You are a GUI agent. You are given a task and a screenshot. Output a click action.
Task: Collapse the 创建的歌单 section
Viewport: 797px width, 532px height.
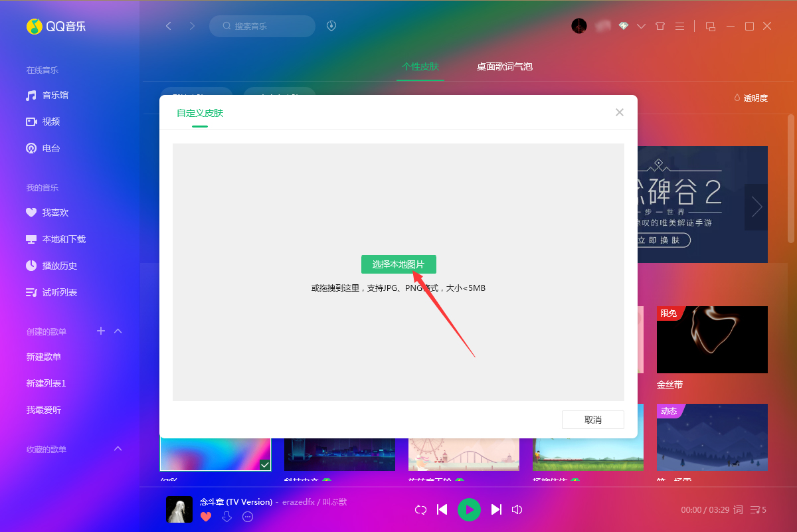click(118, 331)
